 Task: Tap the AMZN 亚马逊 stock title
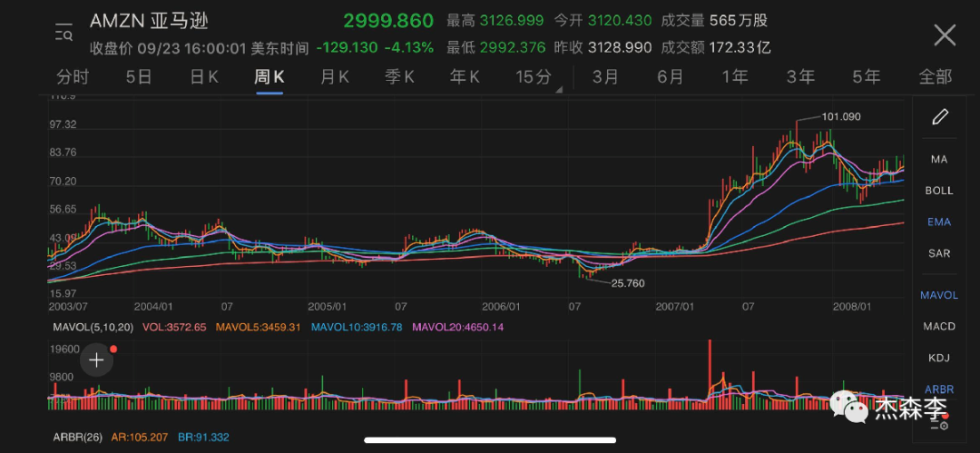tap(149, 21)
